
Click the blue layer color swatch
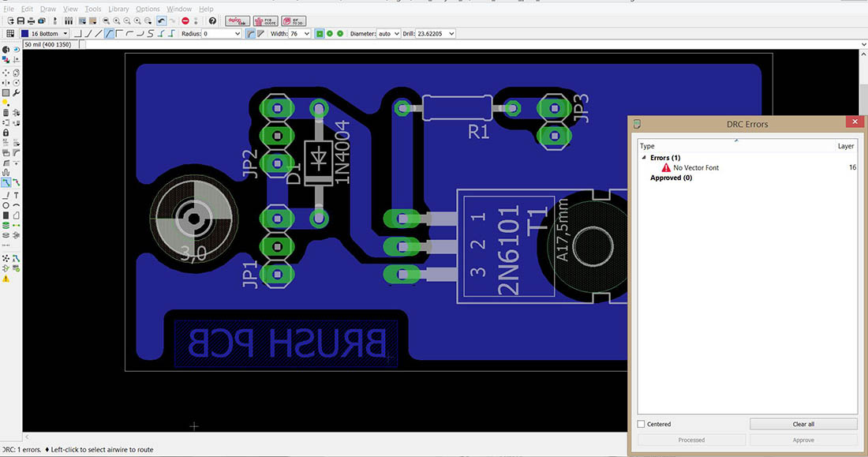(24, 34)
